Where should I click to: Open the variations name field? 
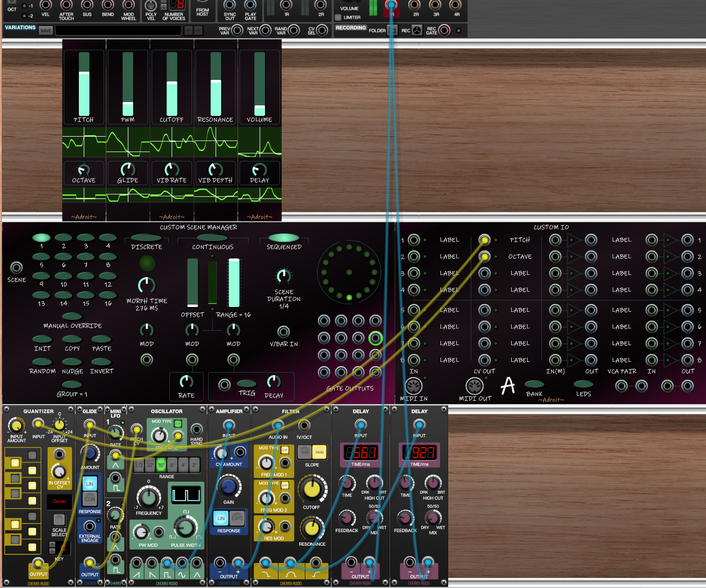coord(118,30)
